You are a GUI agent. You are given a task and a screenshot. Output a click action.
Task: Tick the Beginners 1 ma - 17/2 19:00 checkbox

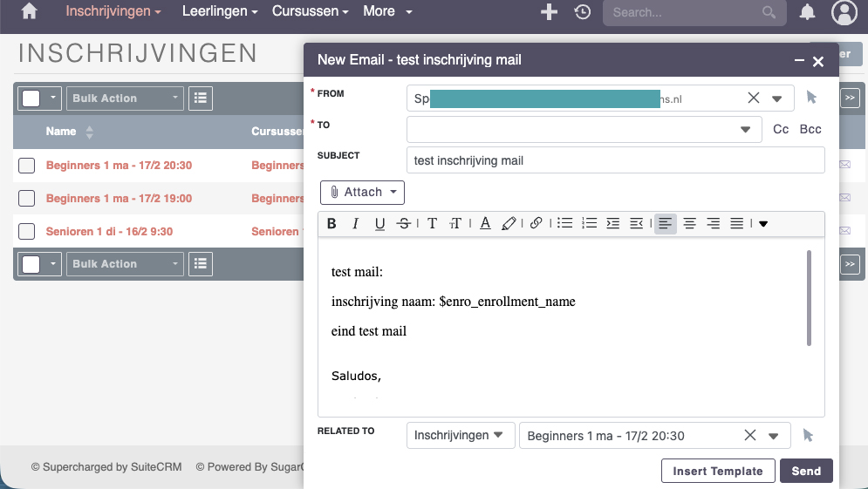click(27, 199)
